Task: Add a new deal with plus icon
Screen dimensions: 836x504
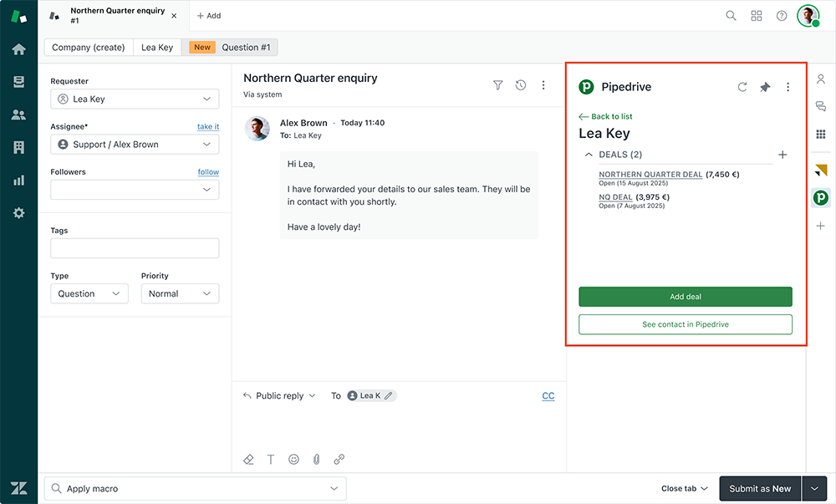Action: point(782,155)
